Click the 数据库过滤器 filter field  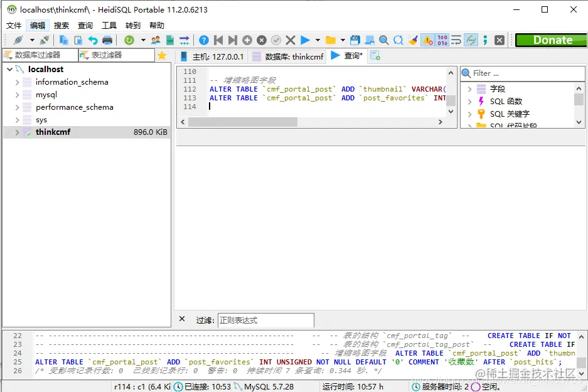pyautogui.click(x=41, y=55)
